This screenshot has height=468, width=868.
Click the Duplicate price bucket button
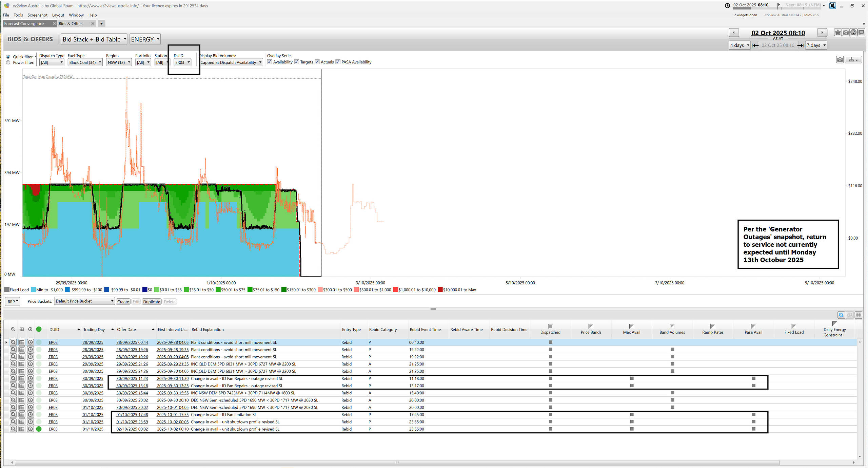coord(152,302)
